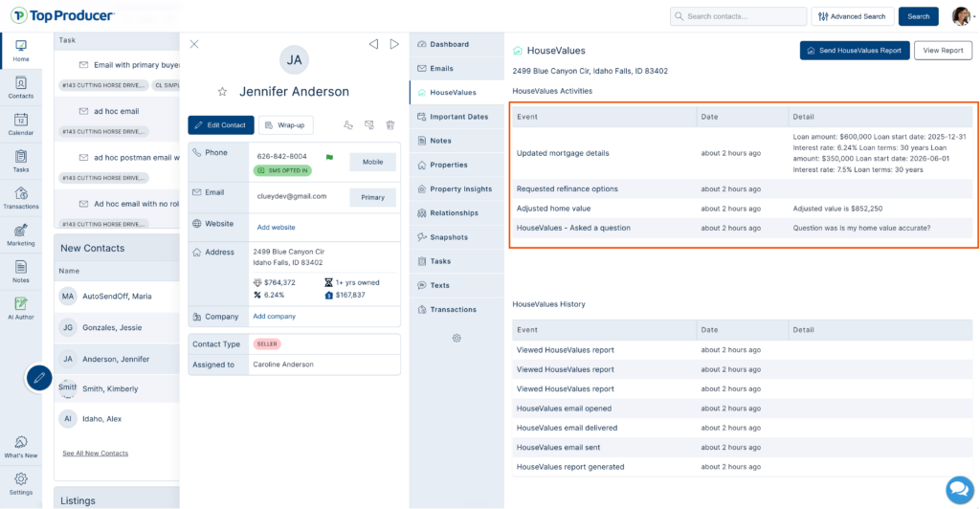Switch to the Dashboard tab
The image size is (980, 509).
tap(457, 44)
